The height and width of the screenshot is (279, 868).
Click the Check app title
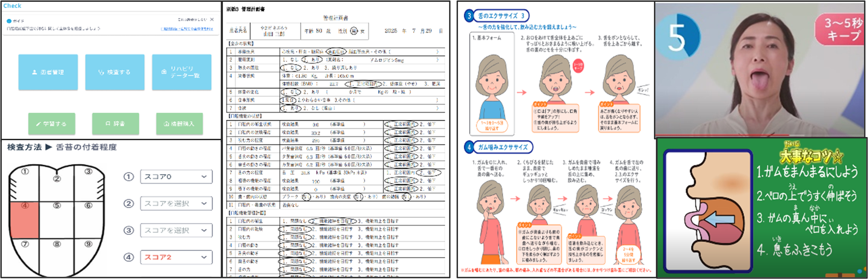coord(12,6)
